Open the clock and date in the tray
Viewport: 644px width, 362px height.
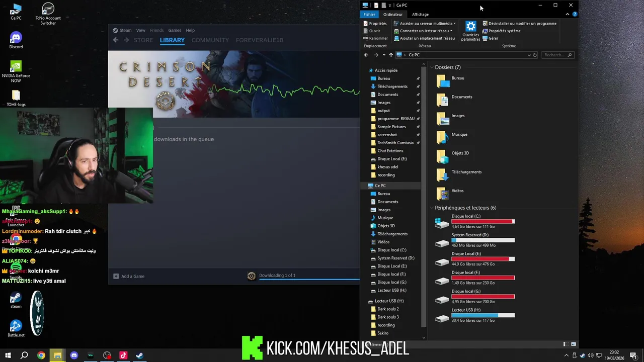click(x=613, y=355)
